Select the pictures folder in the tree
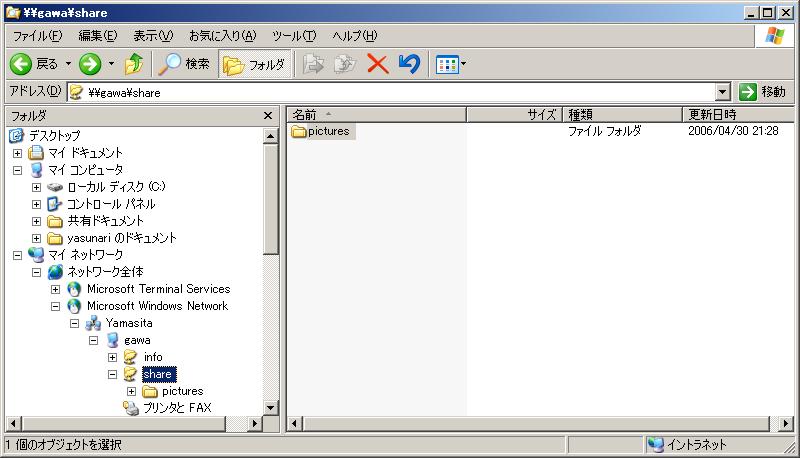 click(182, 391)
